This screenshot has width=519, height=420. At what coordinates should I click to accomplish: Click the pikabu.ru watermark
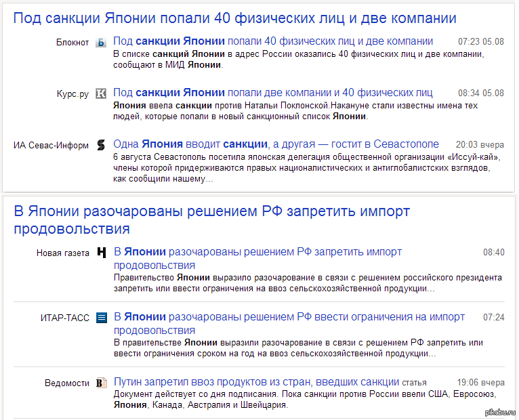pyautogui.click(x=501, y=412)
